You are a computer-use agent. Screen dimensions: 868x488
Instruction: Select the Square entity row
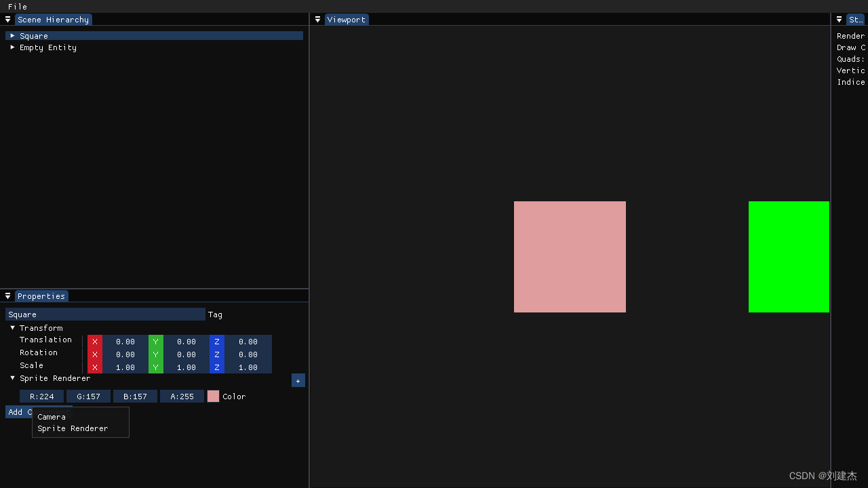coord(154,35)
